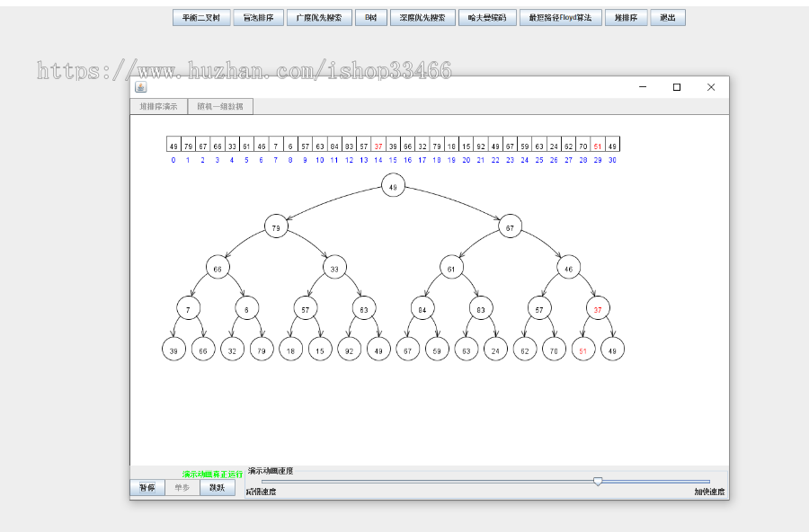This screenshot has height=532, width=809.
Task: Click the root node labeled 49
Action: [x=393, y=186]
